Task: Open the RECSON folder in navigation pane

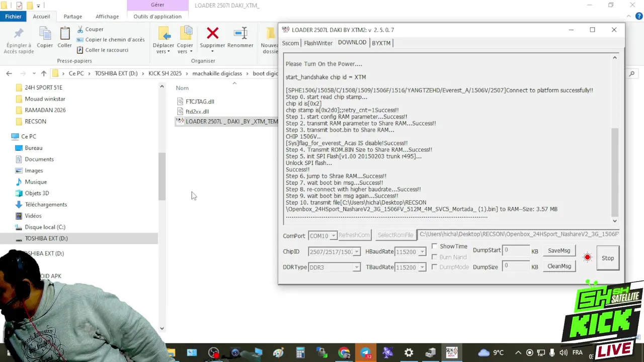Action: 35,121
